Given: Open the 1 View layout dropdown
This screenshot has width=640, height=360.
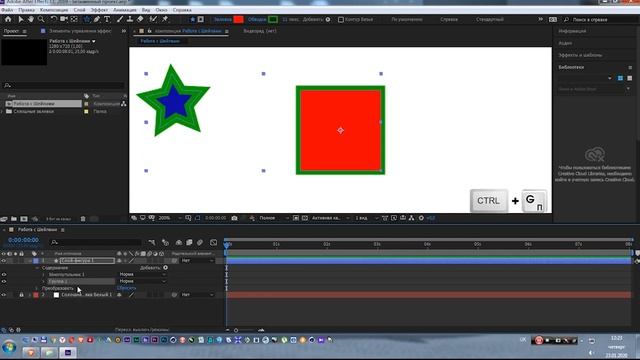Looking at the screenshot, I should click(x=366, y=218).
